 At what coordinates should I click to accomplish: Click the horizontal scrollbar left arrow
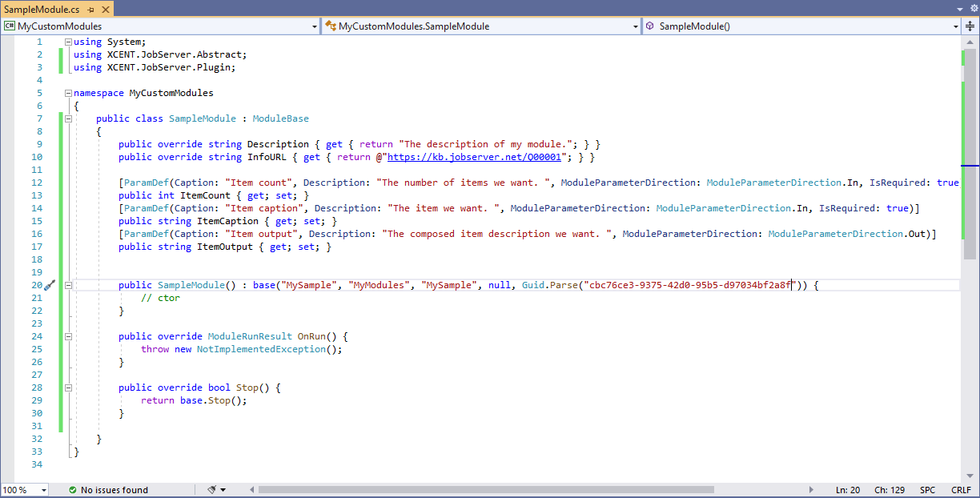251,490
